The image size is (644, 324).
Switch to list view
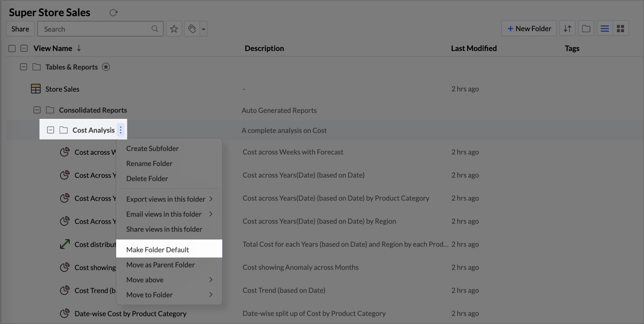coord(605,29)
